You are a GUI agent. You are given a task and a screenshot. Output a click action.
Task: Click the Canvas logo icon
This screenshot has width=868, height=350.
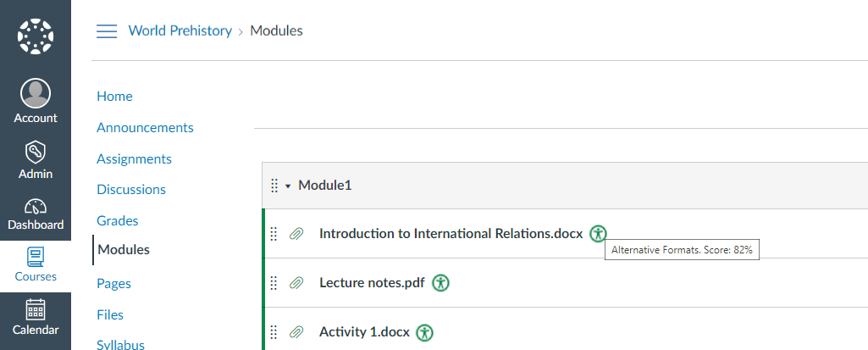(36, 36)
